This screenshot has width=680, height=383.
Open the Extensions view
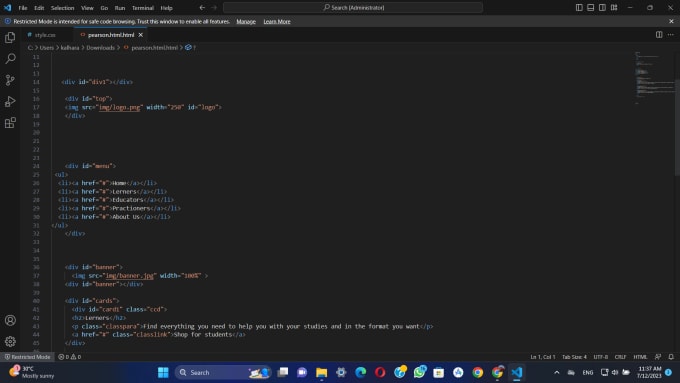pyautogui.click(x=10, y=123)
